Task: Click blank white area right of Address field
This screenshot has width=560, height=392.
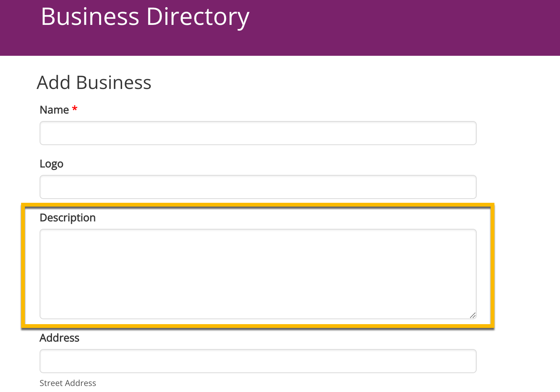Action: [x=520, y=361]
